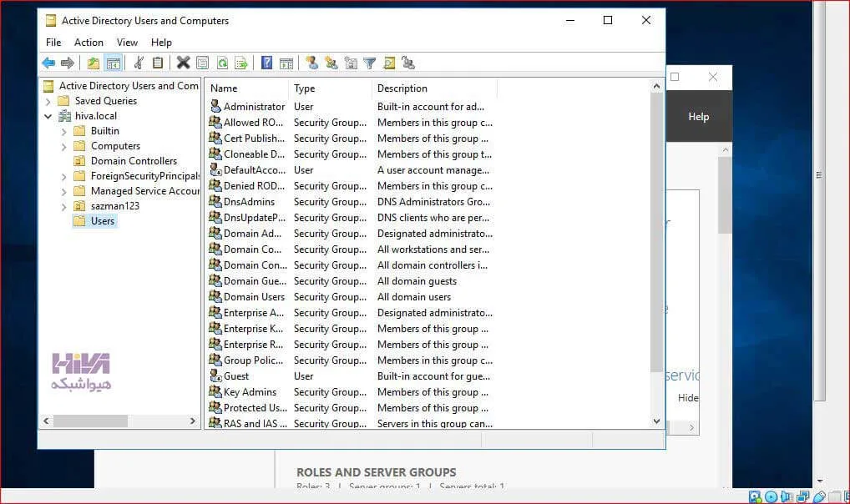Click the list's vertical scrollbar down arrow
The height and width of the screenshot is (504, 850).
(656, 421)
